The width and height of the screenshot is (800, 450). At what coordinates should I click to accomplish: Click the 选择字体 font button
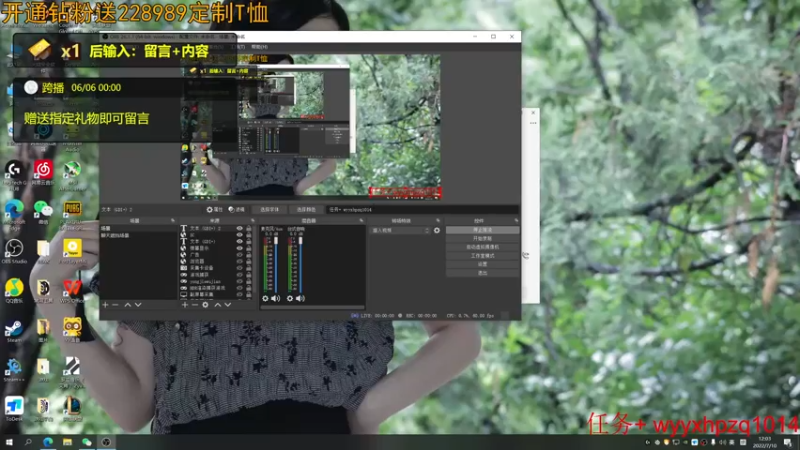point(269,210)
